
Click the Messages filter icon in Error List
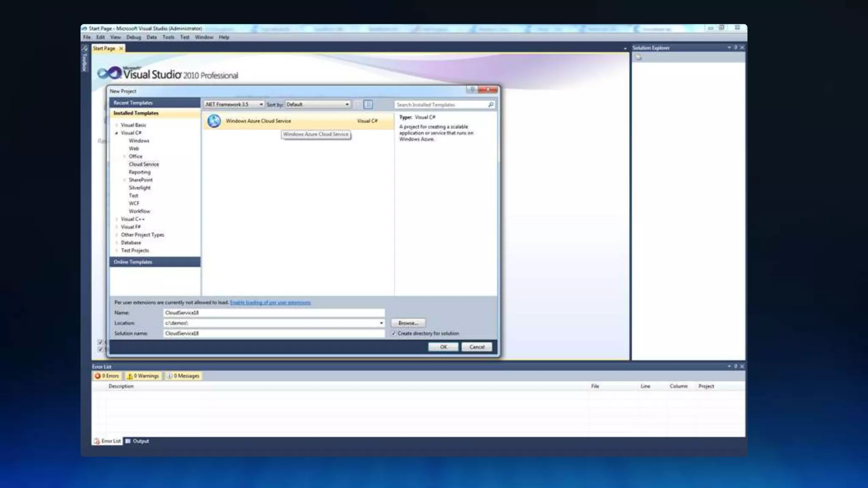coord(170,376)
